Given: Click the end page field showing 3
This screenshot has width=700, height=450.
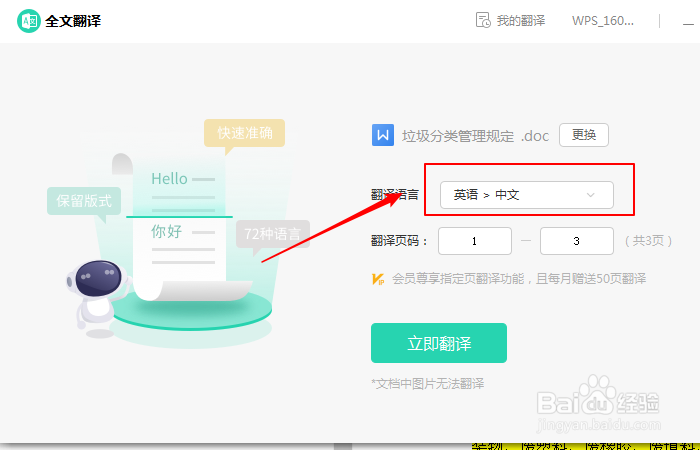Looking at the screenshot, I should (x=576, y=241).
